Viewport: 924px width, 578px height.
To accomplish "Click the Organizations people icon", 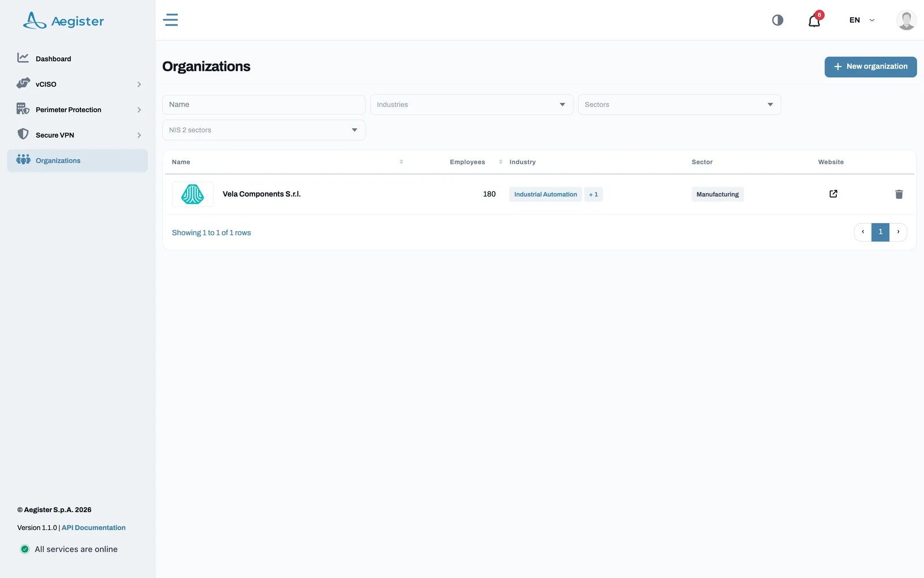I will pyautogui.click(x=23, y=160).
